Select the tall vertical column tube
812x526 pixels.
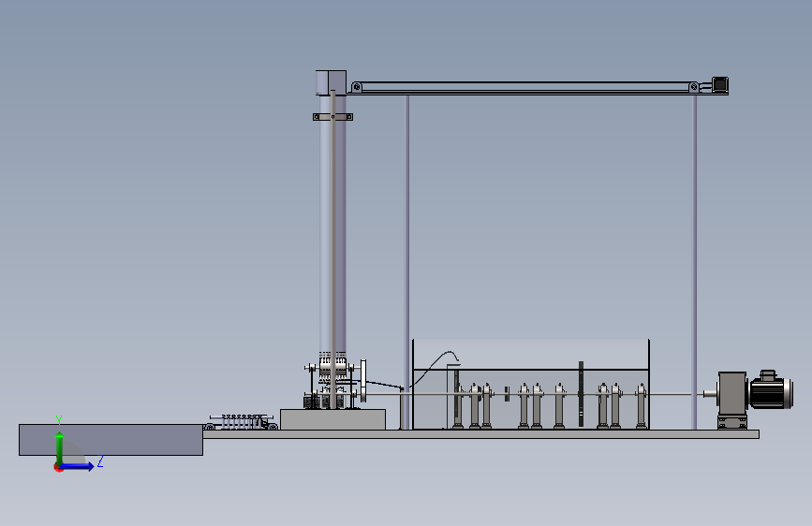[x=332, y=223]
